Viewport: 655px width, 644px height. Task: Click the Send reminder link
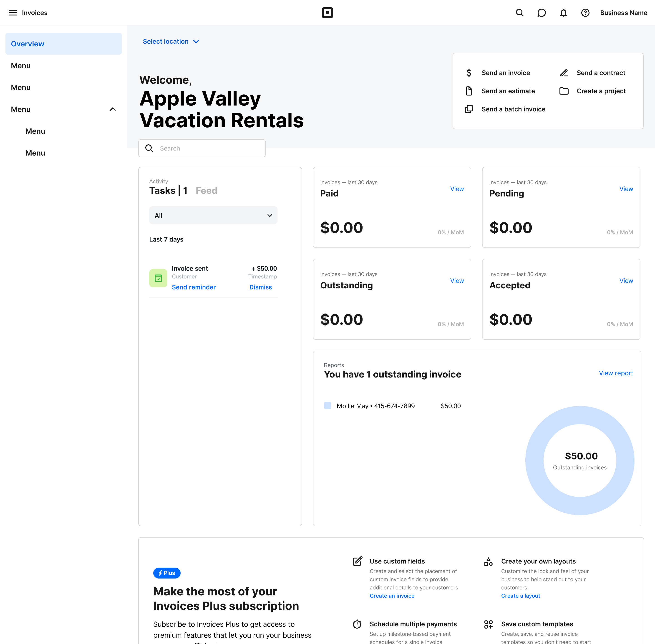194,287
